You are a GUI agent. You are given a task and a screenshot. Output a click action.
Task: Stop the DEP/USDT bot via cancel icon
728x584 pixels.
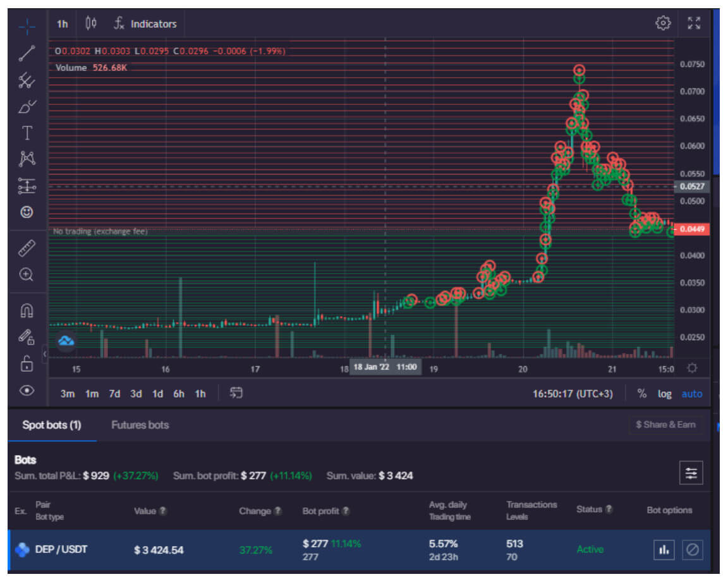[x=692, y=550]
